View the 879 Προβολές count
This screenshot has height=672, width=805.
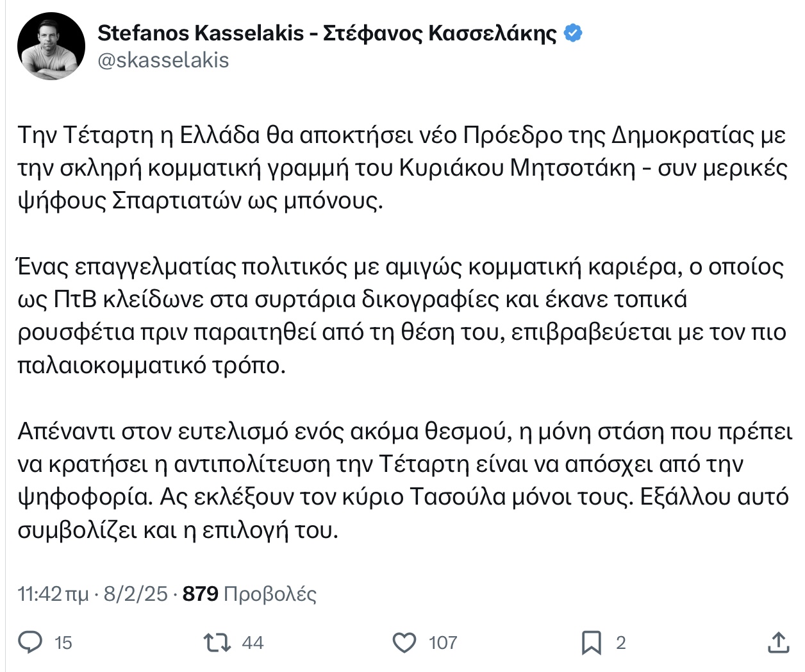point(250,594)
